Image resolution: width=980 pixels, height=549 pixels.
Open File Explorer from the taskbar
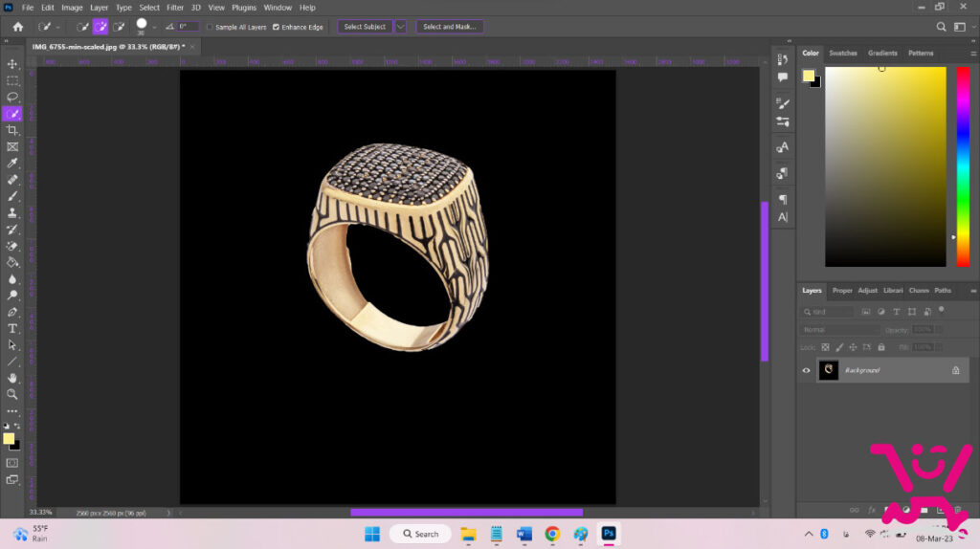click(468, 534)
